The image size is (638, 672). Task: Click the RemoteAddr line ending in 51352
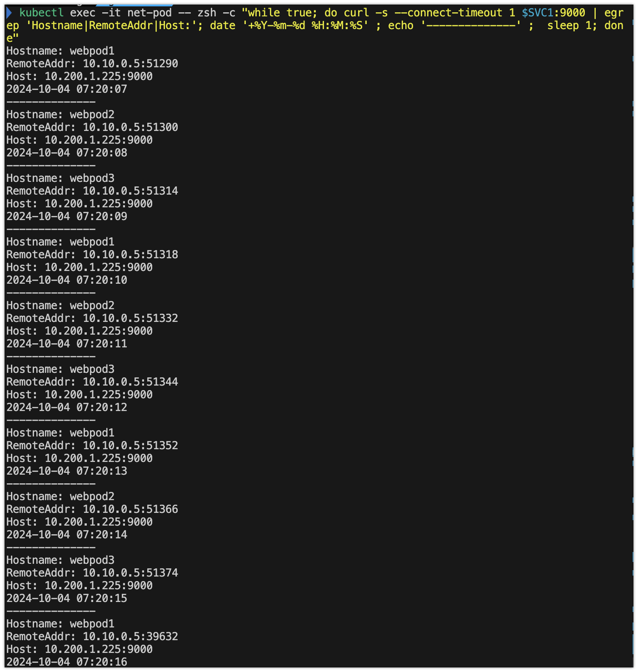92,446
